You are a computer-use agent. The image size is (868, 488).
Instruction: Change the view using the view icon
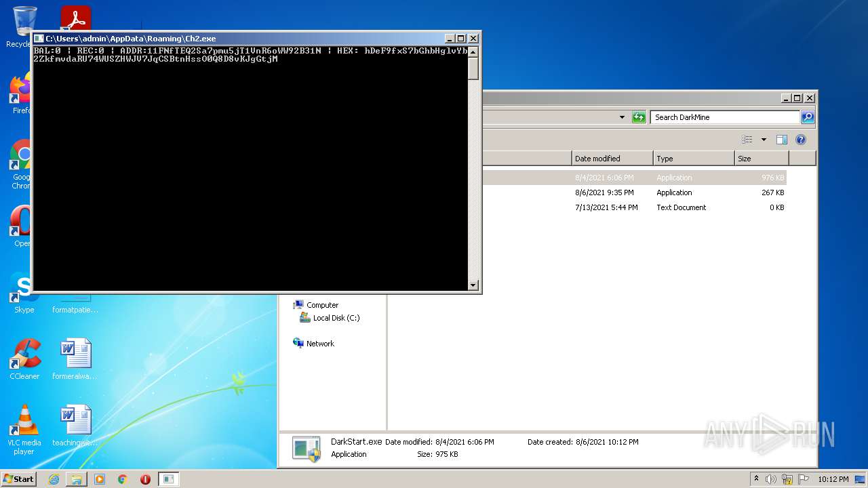(747, 140)
